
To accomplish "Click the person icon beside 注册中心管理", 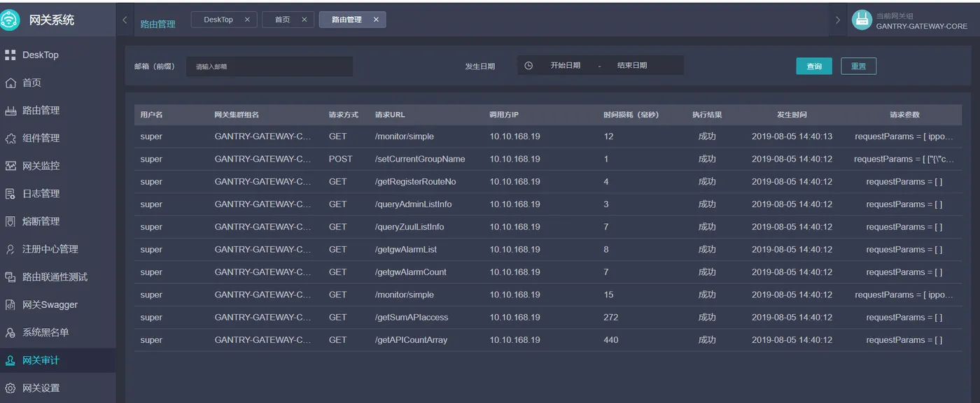I will pos(10,249).
